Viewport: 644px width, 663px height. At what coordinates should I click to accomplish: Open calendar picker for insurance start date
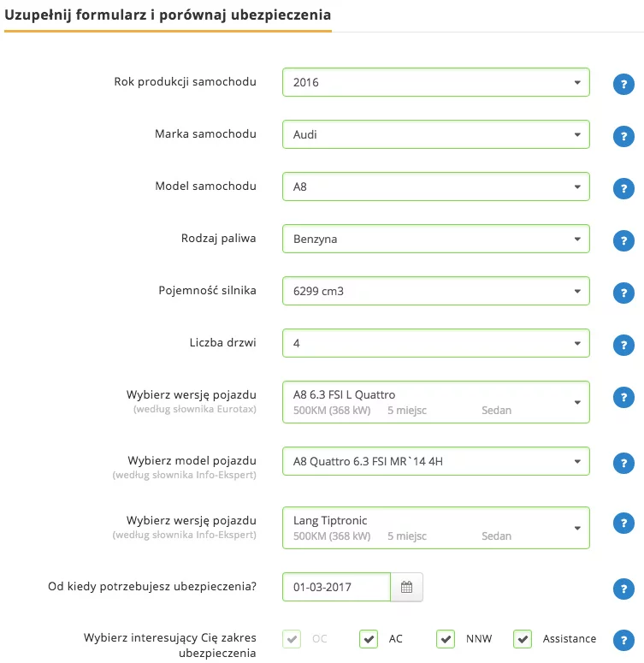(x=406, y=587)
